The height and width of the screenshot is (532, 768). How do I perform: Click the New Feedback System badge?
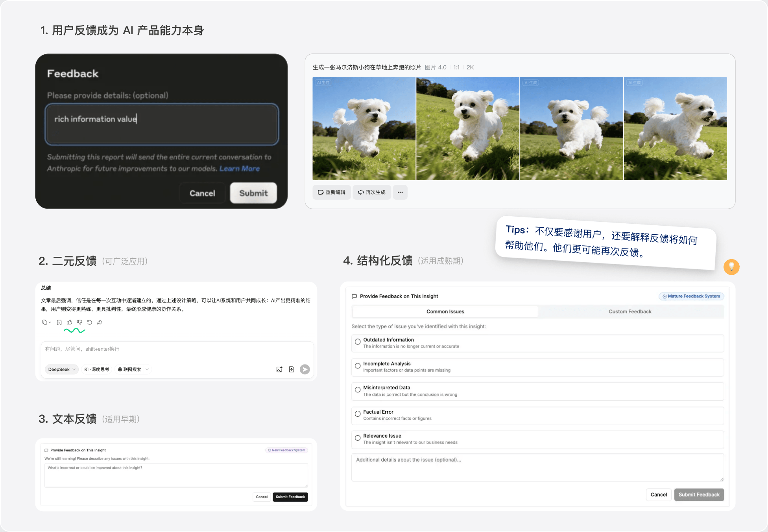pyautogui.click(x=286, y=450)
